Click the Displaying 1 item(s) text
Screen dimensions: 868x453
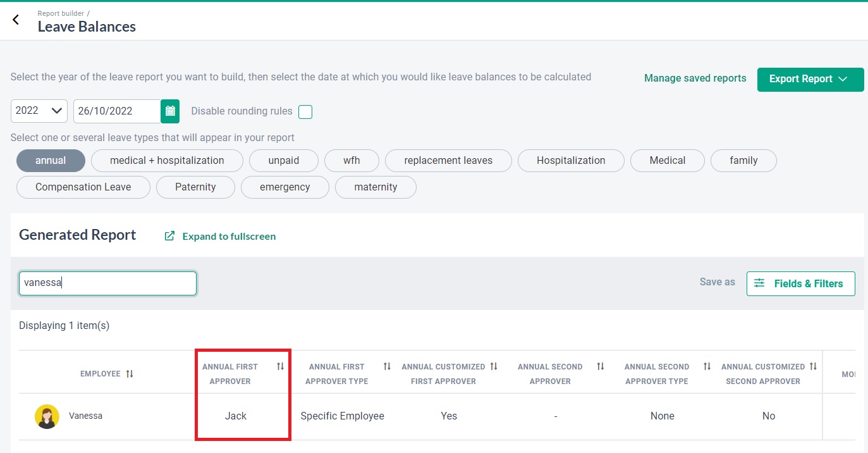(64, 326)
